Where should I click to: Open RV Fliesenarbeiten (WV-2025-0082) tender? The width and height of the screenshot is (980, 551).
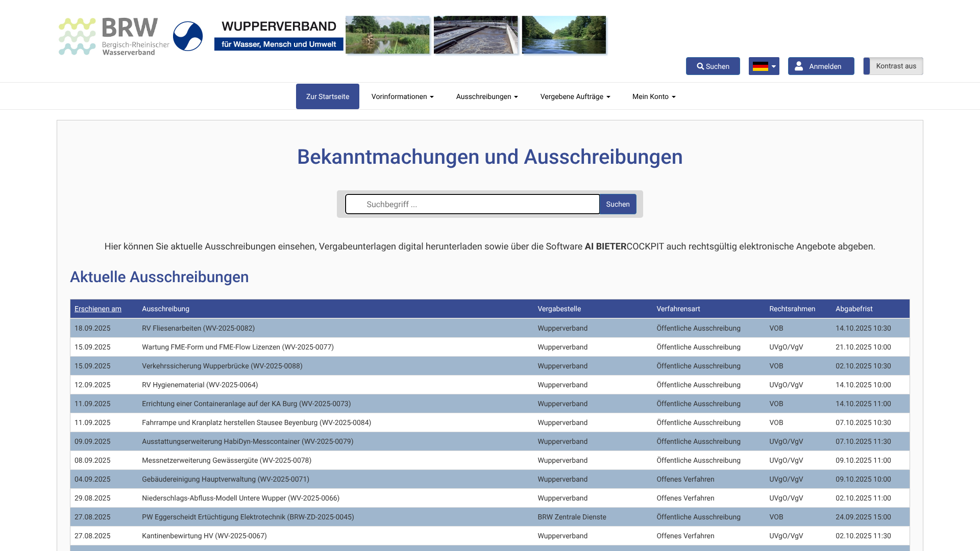(198, 328)
